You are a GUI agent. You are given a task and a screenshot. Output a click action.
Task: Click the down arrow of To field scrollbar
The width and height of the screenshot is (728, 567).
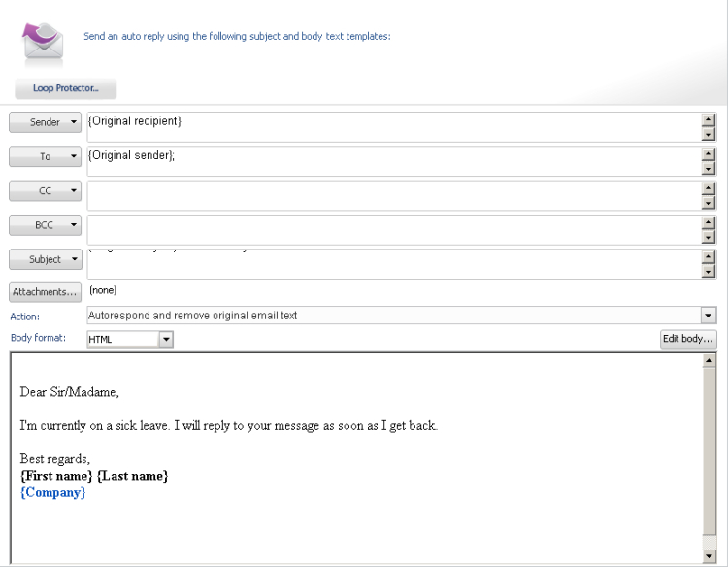coord(708,169)
